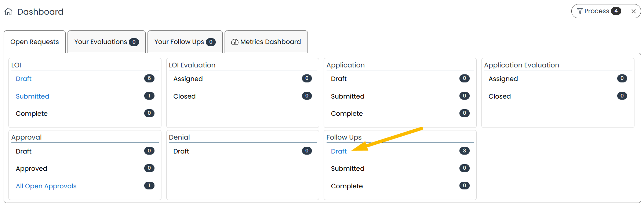The image size is (644, 207).
Task: Click Draft under Approval
Action: click(23, 151)
